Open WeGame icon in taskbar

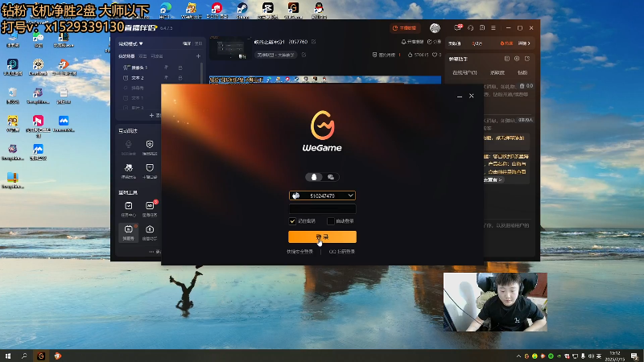[41, 356]
